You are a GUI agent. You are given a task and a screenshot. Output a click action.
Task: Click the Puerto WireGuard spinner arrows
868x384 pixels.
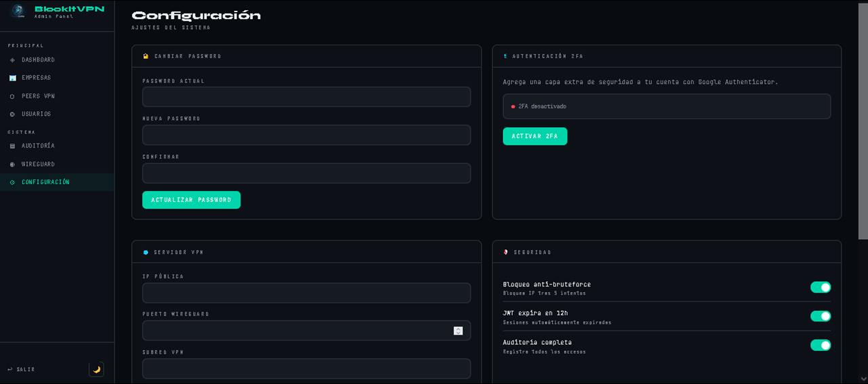[x=458, y=330]
